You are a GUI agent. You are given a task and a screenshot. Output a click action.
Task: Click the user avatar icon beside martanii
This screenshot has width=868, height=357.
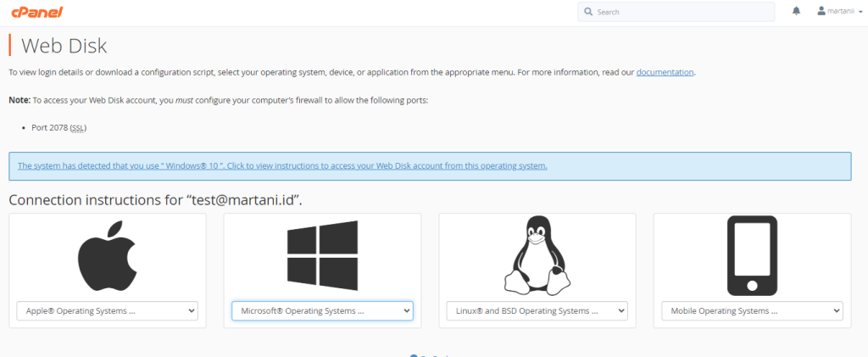pos(821,10)
